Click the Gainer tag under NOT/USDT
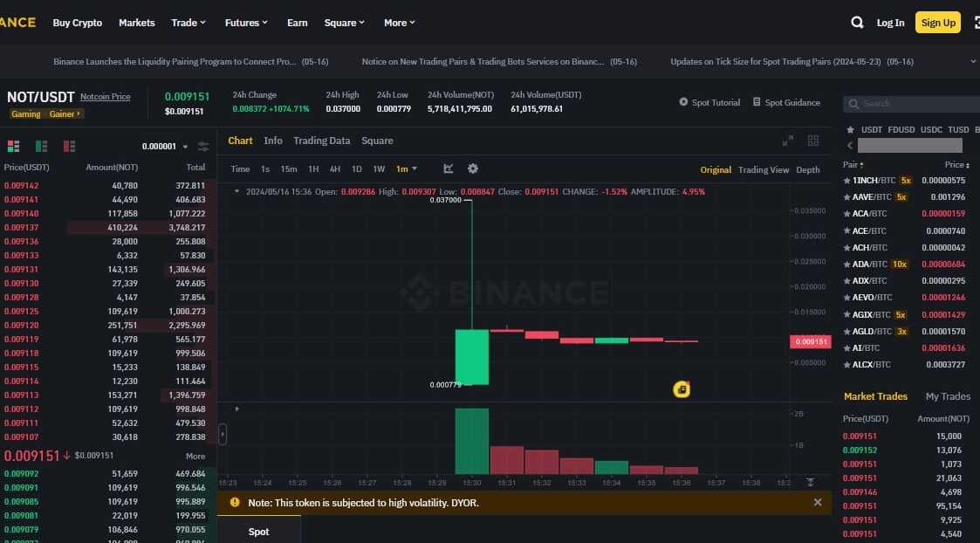This screenshot has height=543, width=980. pos(65,113)
